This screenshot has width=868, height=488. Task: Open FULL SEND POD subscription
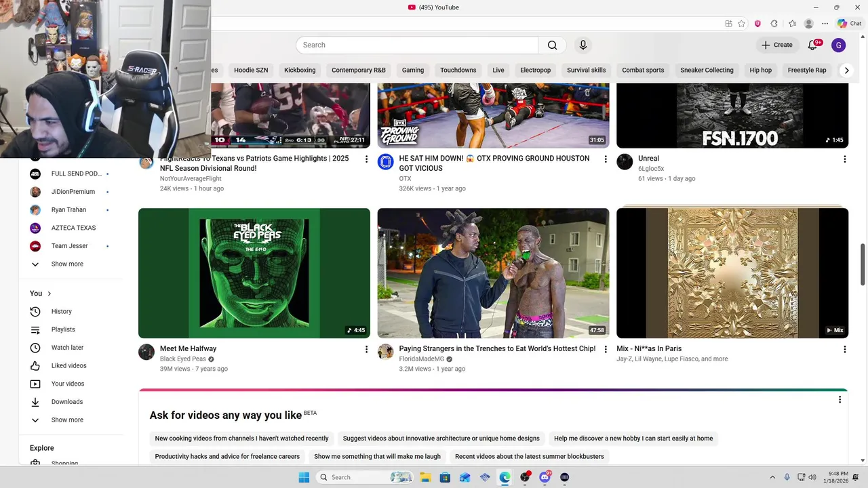[x=71, y=174]
